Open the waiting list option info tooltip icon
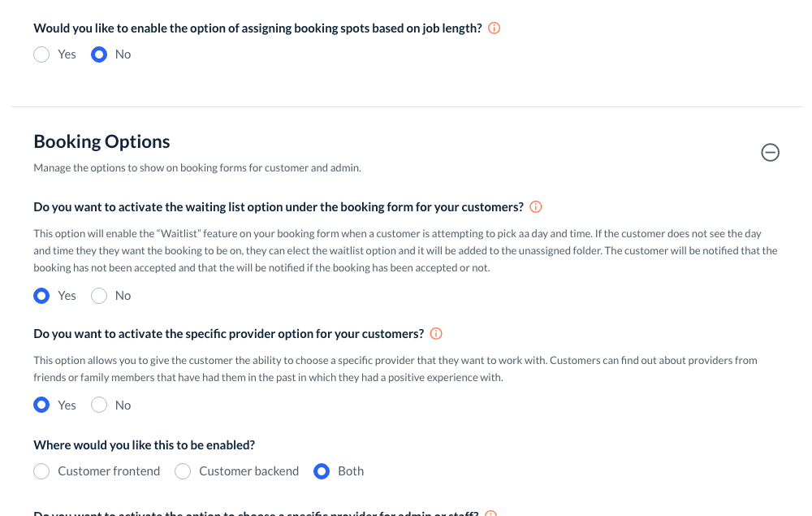The height and width of the screenshot is (516, 812). [536, 207]
